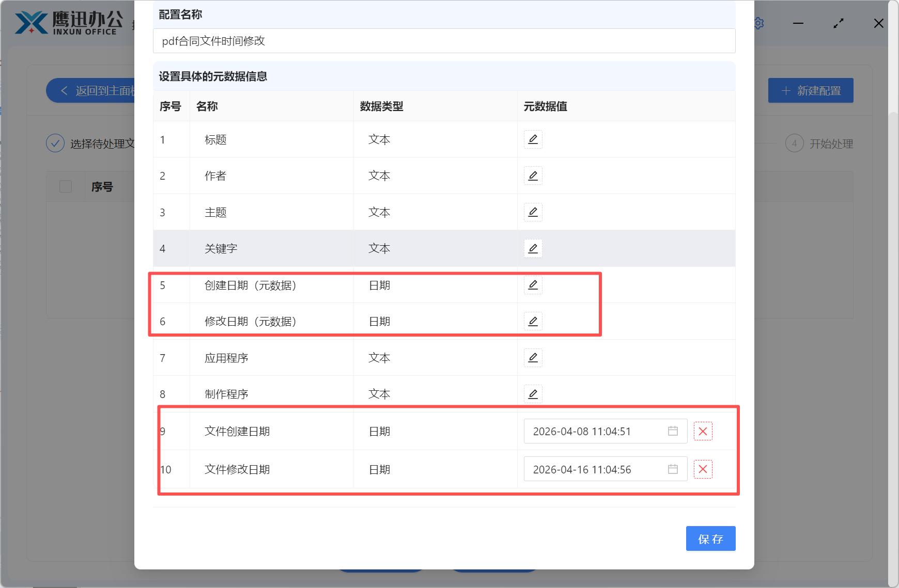Viewport: 899px width, 588px height.
Task: Edit the 应用程序 metadata value
Action: pos(533,357)
